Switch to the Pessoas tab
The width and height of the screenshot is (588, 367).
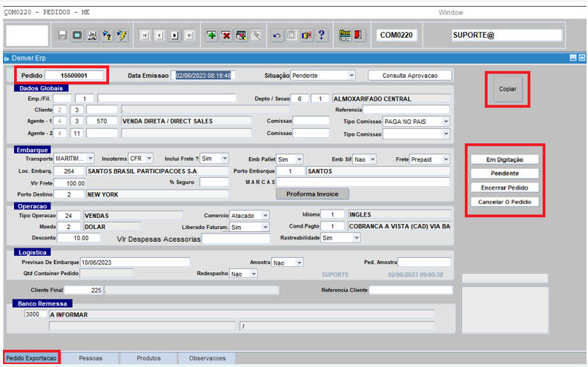coord(90,358)
